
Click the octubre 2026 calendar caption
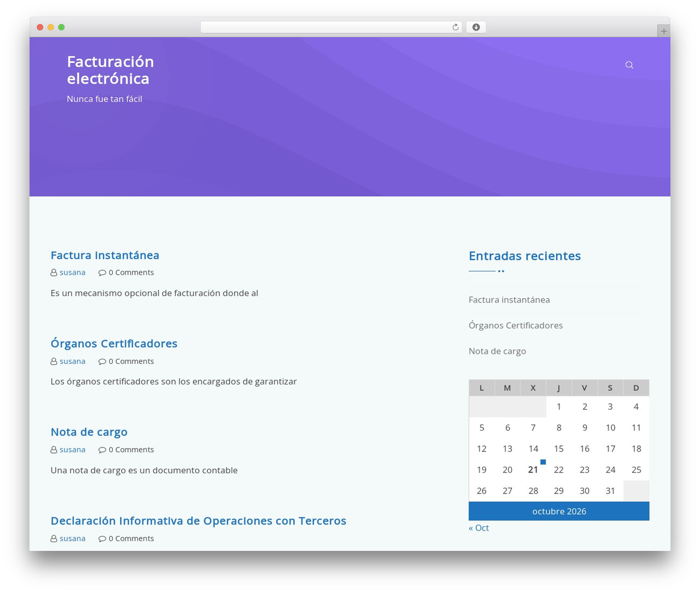(x=559, y=511)
